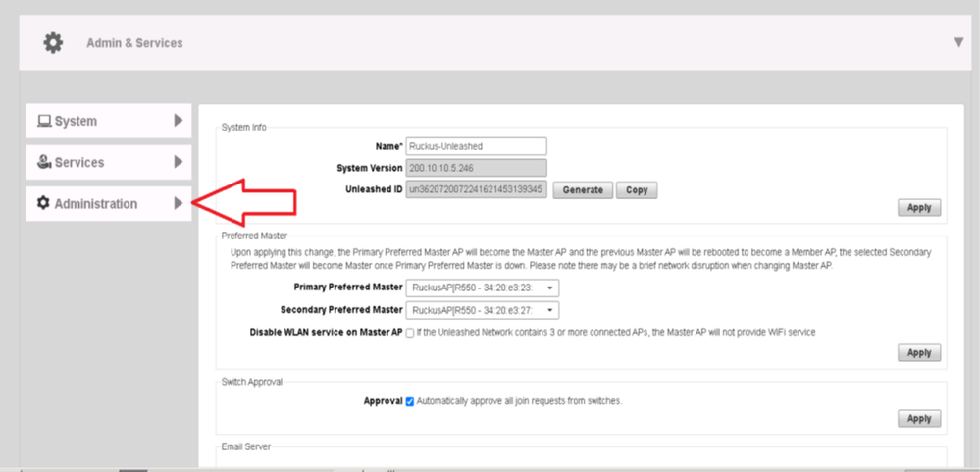Collapse the Admin & Services panel arrow
The height and width of the screenshot is (472, 980).
[x=958, y=42]
